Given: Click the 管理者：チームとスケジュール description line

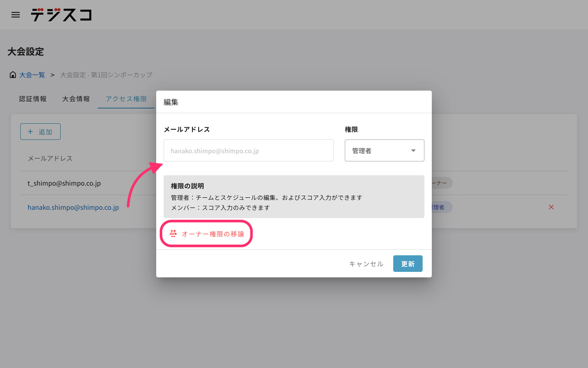Looking at the screenshot, I should click(x=266, y=197).
